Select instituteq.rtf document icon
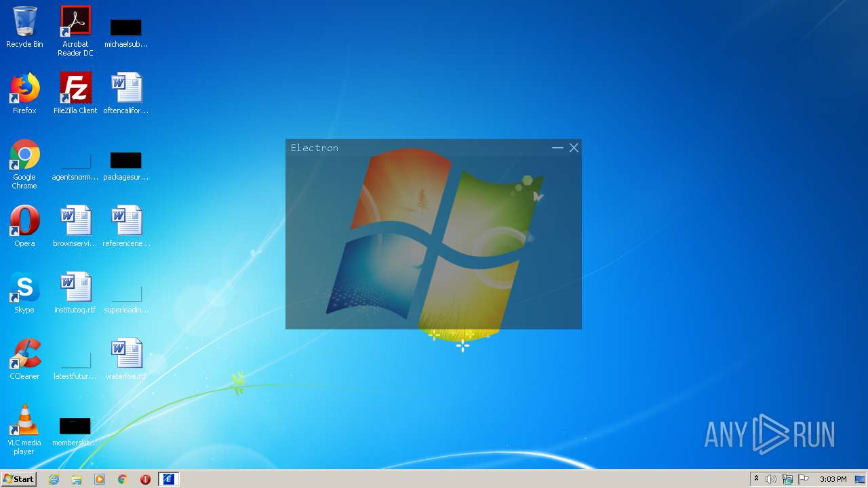The width and height of the screenshot is (868, 488). coord(75,293)
